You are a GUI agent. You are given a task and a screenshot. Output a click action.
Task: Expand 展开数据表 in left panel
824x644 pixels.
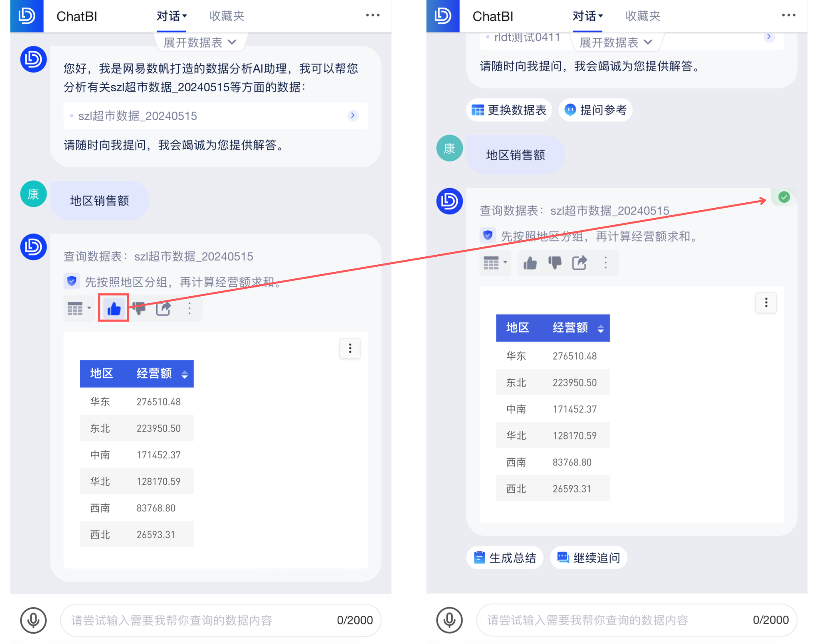(200, 42)
